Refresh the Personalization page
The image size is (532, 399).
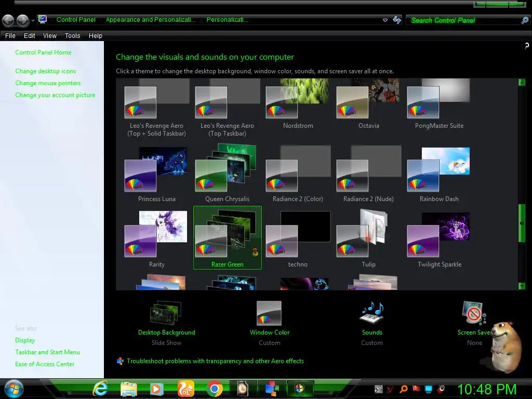point(396,20)
